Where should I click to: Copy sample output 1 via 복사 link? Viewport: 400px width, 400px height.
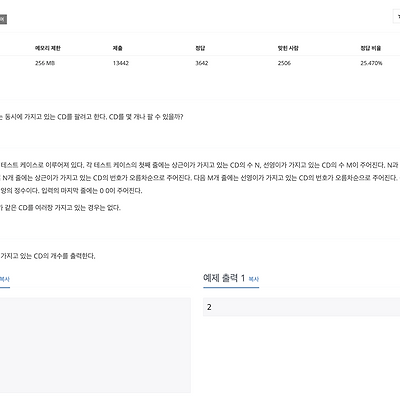click(254, 279)
